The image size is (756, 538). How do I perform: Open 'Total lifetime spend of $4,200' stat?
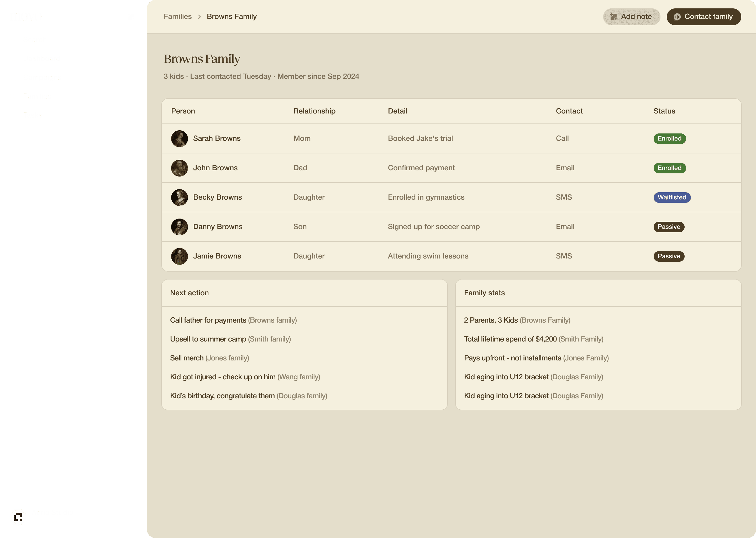510,339
